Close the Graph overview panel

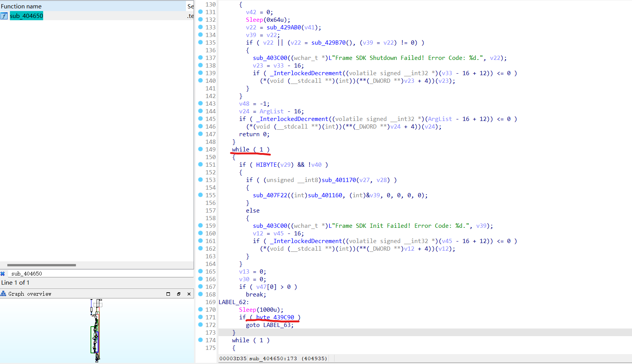[189, 294]
